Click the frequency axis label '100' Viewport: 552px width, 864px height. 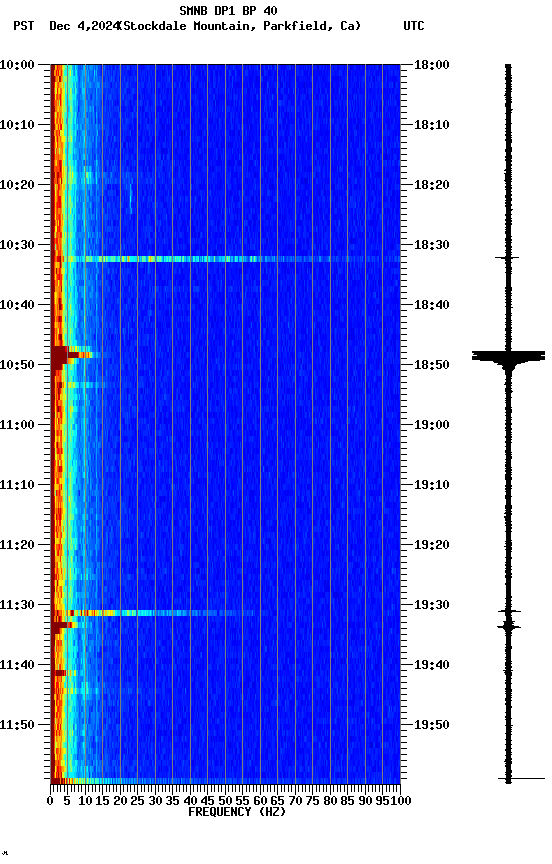[x=401, y=802]
